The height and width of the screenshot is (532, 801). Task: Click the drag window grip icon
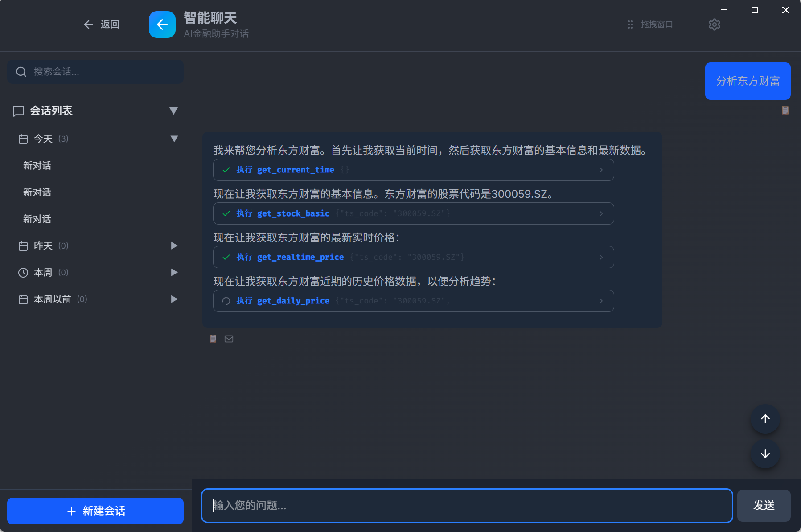point(630,25)
